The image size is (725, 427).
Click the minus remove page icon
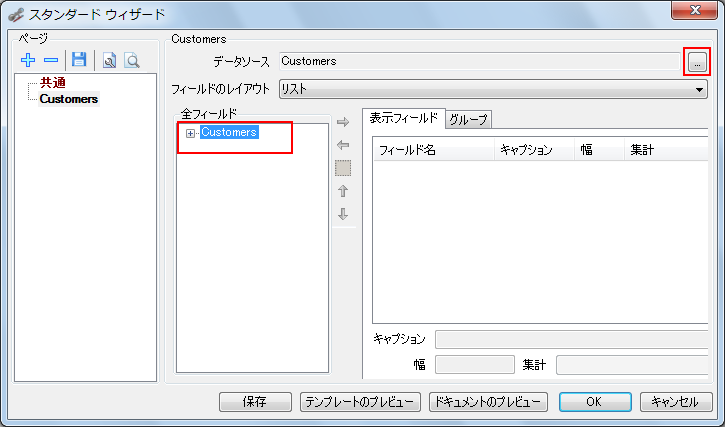pos(50,61)
